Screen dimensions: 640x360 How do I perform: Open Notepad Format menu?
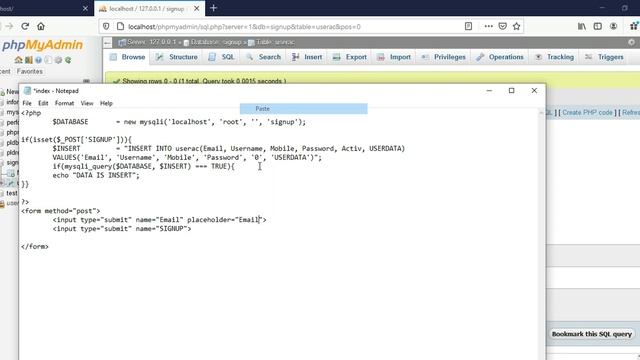pos(64,103)
